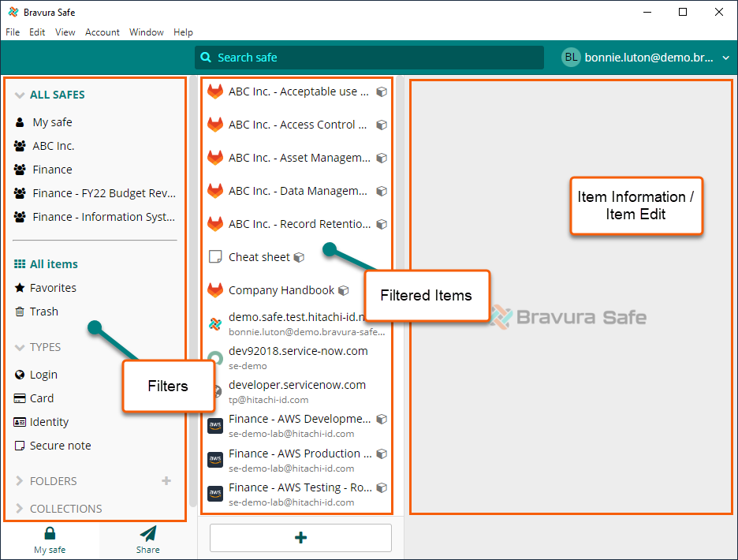Select My safe in the safes list
The height and width of the screenshot is (560, 738).
click(52, 122)
